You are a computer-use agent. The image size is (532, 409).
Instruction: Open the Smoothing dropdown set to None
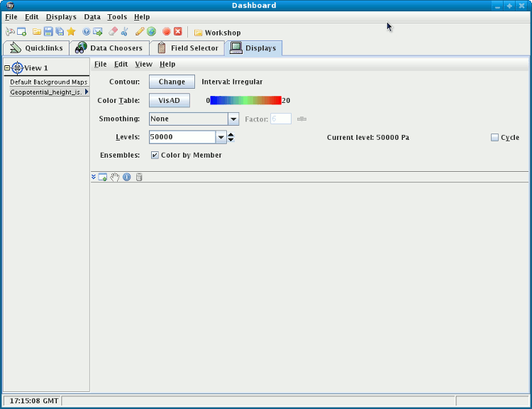233,119
